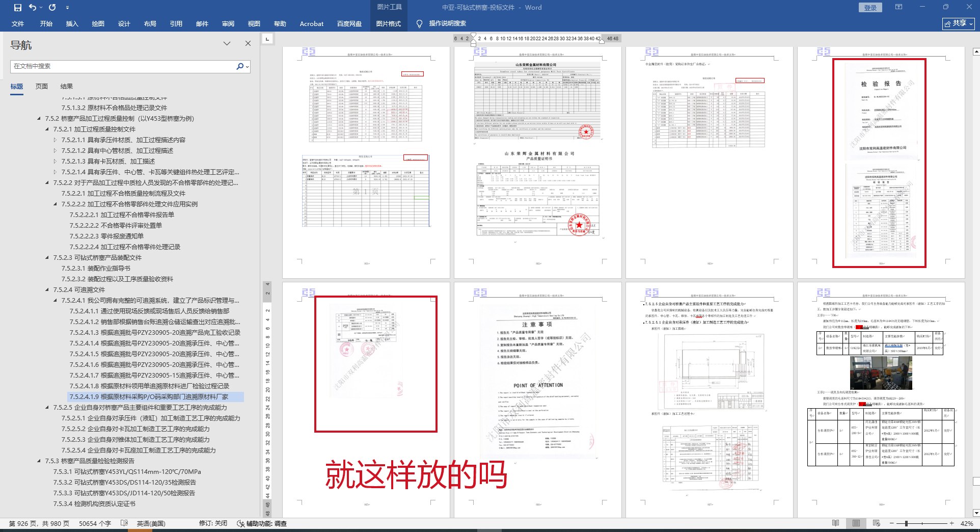Expand heading 7.5.2.1.1 具有承压件材质
The width and height of the screenshot is (980, 532).
click(x=56, y=140)
